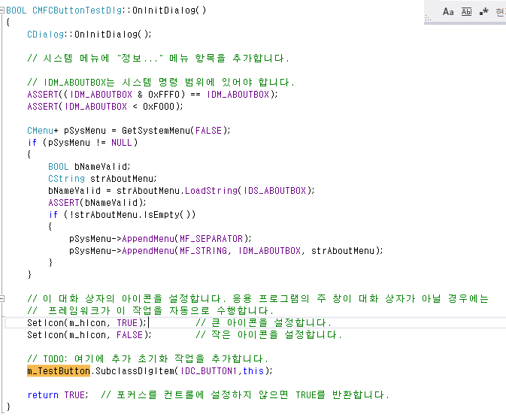Click the 'IDM_ABOUTBOX는 시스템 명령' comment line
This screenshot has height=420, width=506.
[161, 82]
